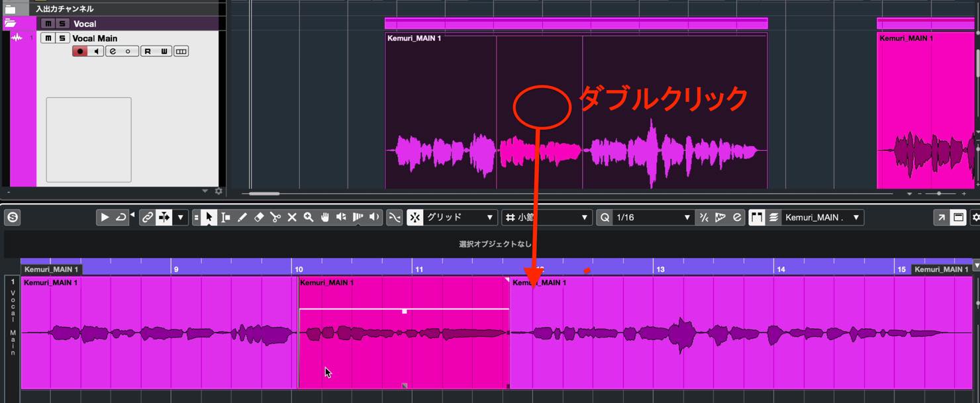Image resolution: width=980 pixels, height=403 pixels.
Task: Open the 1/16 quantize preset dropdown
Action: pos(653,217)
